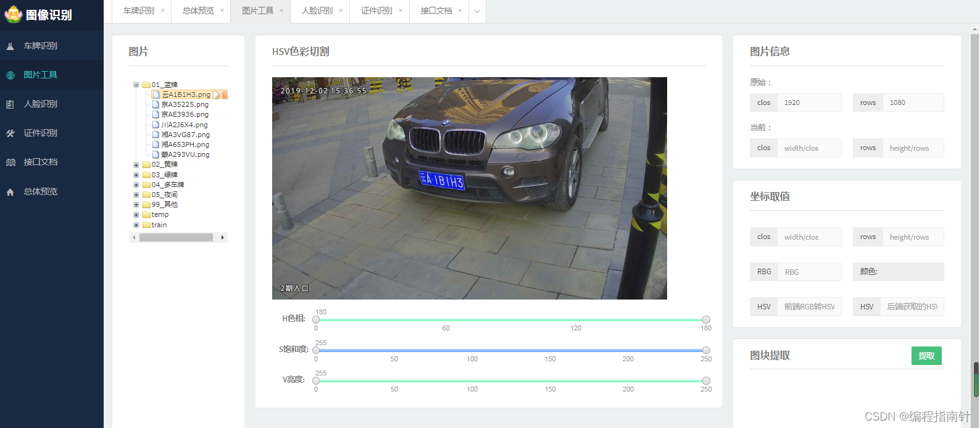Click the 图像识别 logo icon

coord(13,14)
